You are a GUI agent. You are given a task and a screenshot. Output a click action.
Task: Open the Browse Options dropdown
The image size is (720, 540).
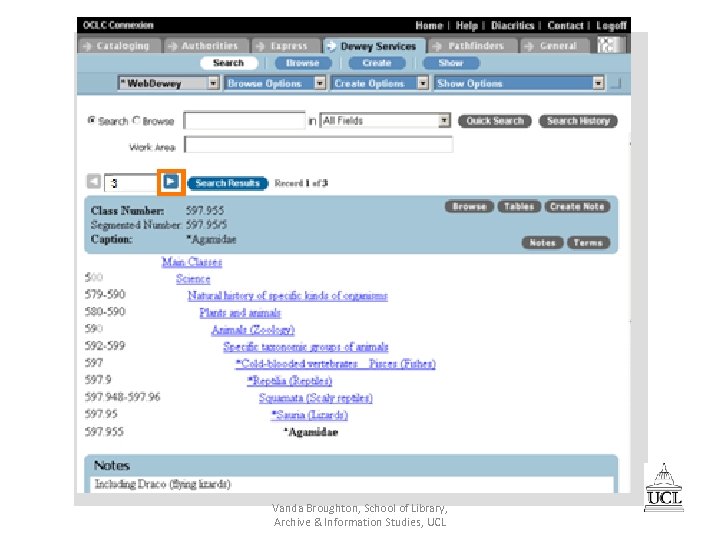[x=275, y=83]
